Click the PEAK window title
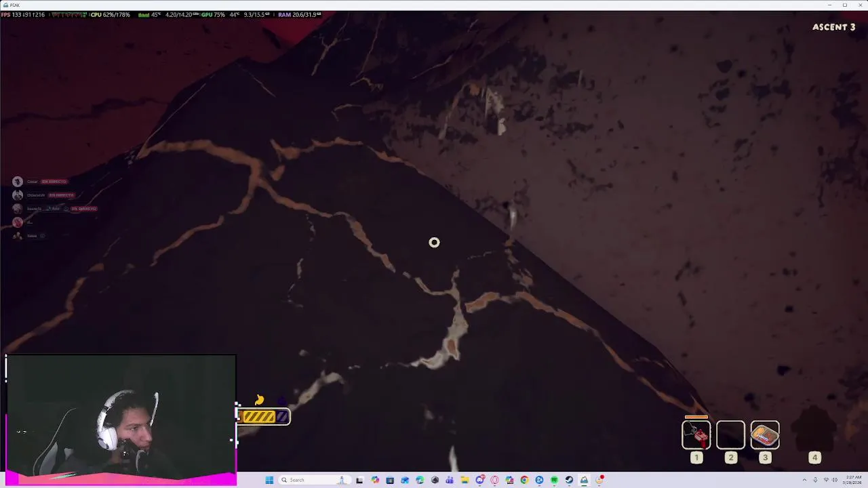 tap(14, 5)
